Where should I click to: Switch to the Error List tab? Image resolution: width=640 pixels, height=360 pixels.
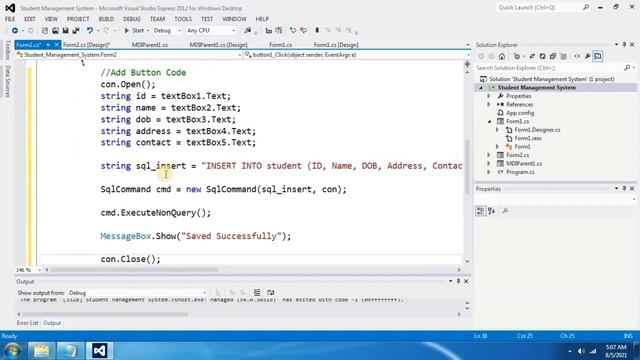pos(28,323)
